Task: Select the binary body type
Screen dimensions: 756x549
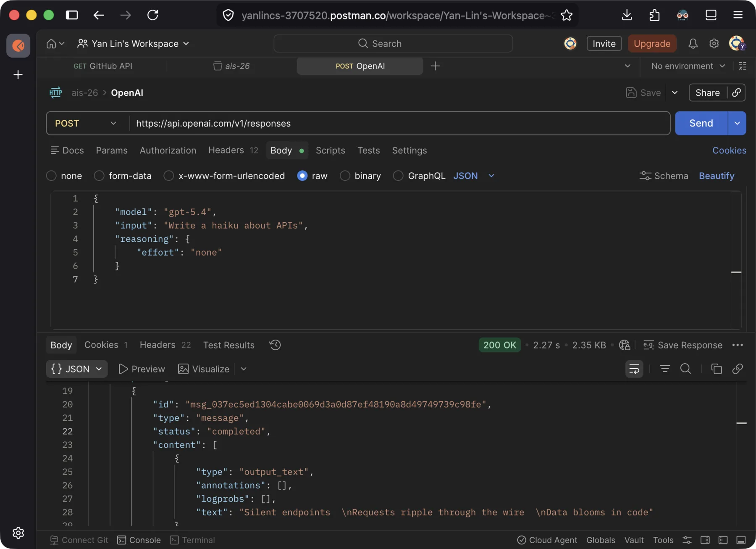Action: point(345,176)
